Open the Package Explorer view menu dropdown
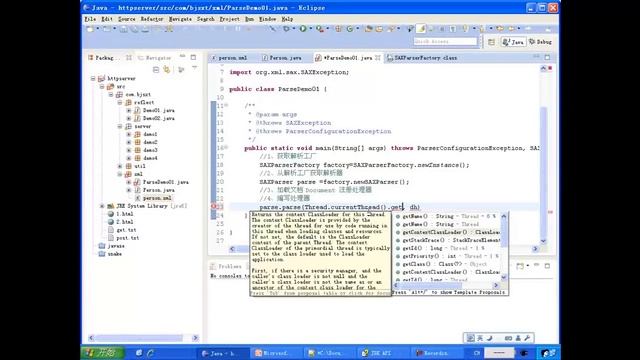Image resolution: width=640 pixels, height=360 pixels. tap(195, 68)
